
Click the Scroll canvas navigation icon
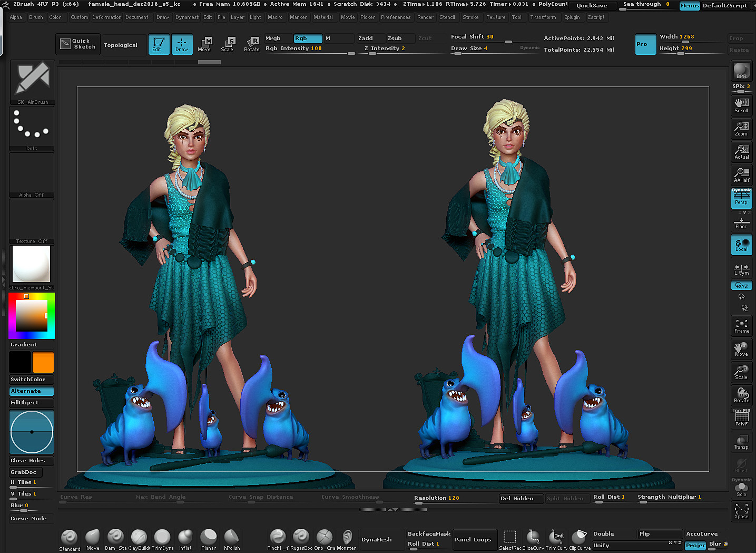741,105
